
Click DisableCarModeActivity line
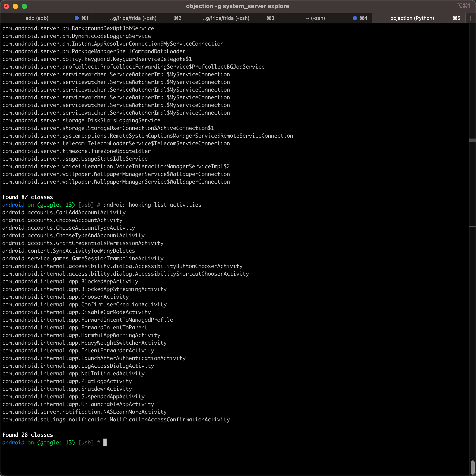(77, 312)
